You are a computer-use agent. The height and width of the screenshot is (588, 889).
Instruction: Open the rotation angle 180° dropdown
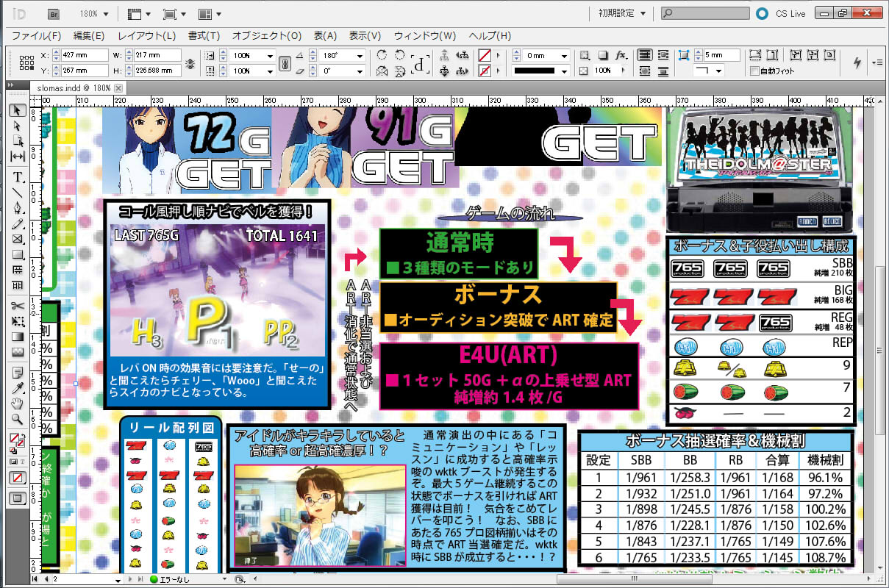pos(360,56)
